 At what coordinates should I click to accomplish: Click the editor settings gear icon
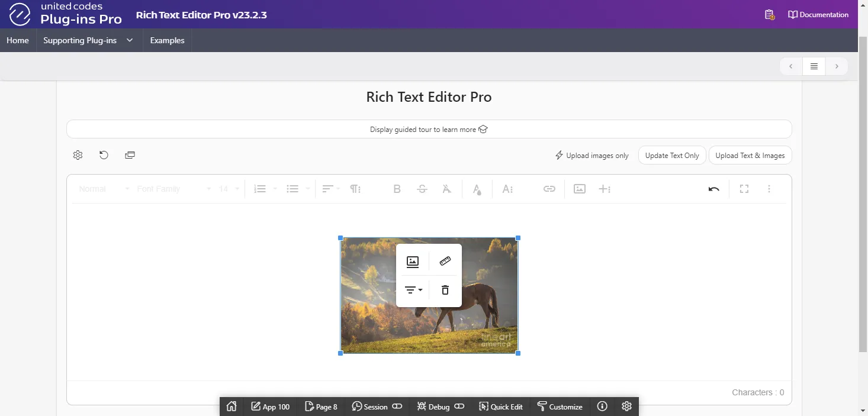pos(78,155)
